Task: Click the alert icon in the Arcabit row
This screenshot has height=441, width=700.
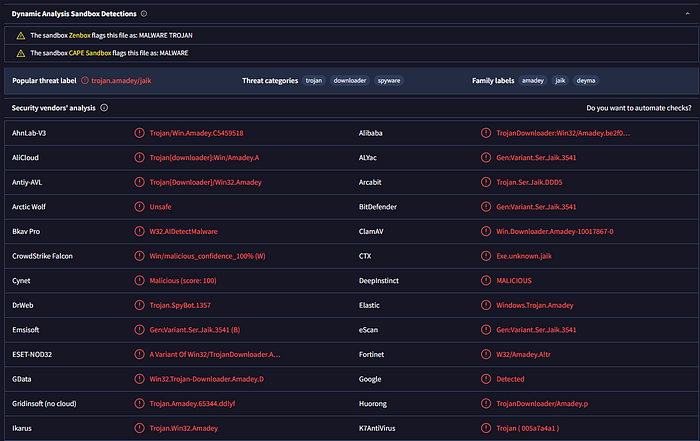Action: 486,182
